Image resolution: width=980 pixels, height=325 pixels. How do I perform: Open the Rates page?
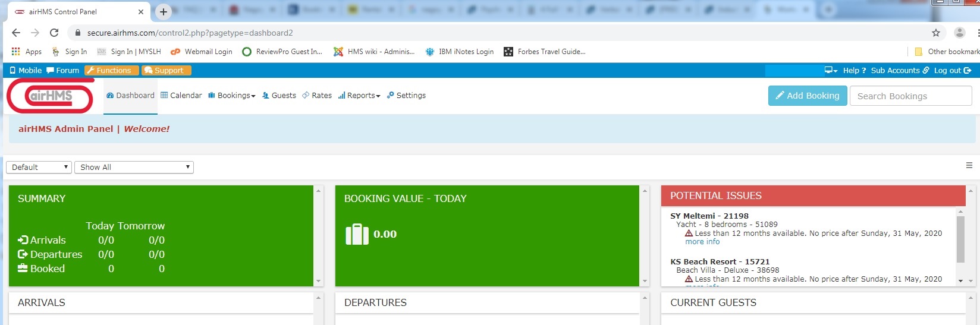(317, 95)
